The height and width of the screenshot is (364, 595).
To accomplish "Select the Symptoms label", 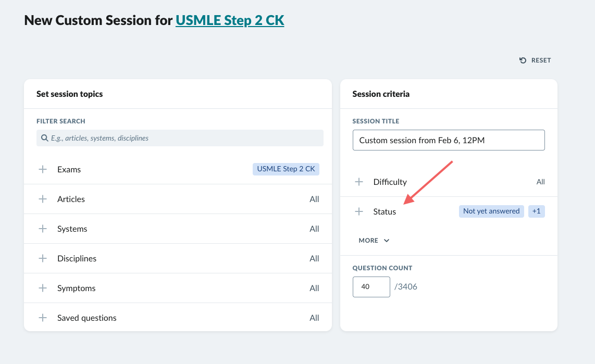I will pyautogui.click(x=76, y=288).
